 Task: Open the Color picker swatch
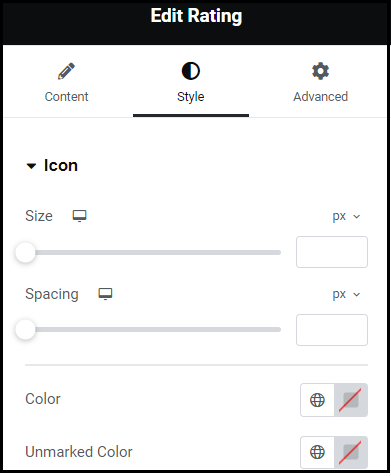click(x=351, y=400)
